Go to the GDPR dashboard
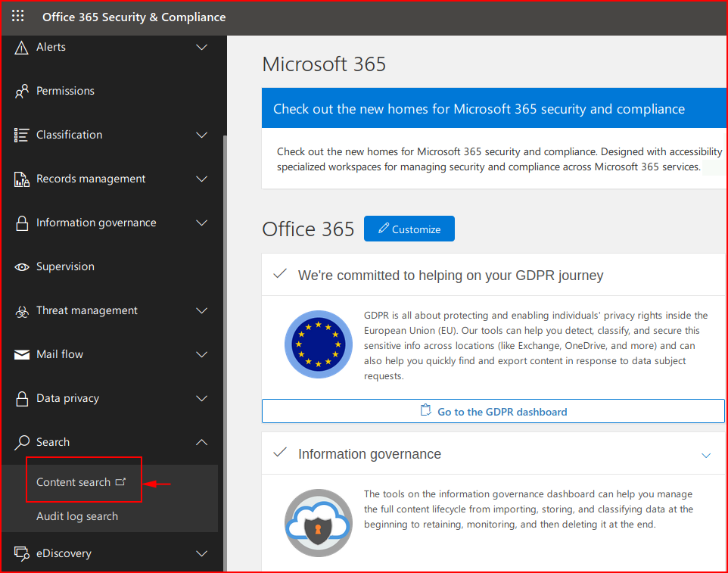Screen dimensions: 728x573 pos(493,411)
